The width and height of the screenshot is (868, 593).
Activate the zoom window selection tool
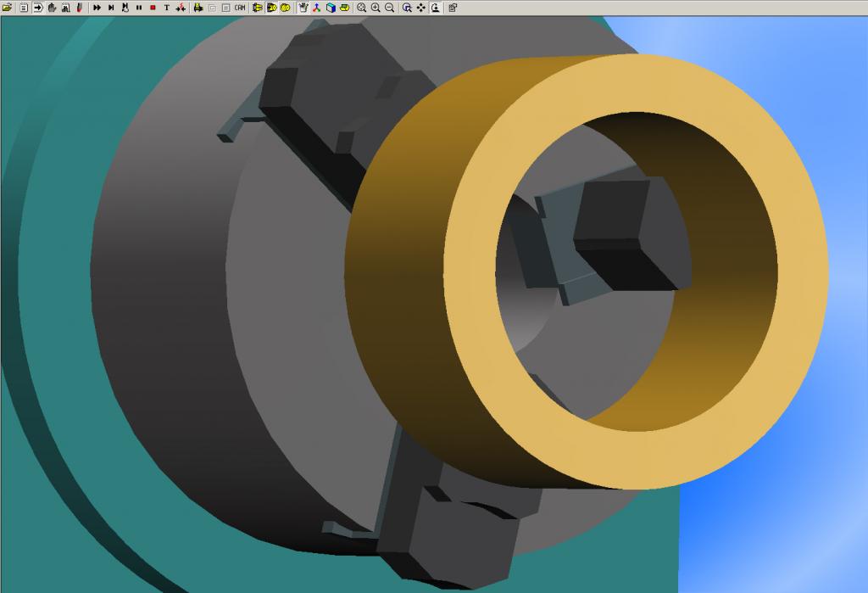click(x=407, y=8)
